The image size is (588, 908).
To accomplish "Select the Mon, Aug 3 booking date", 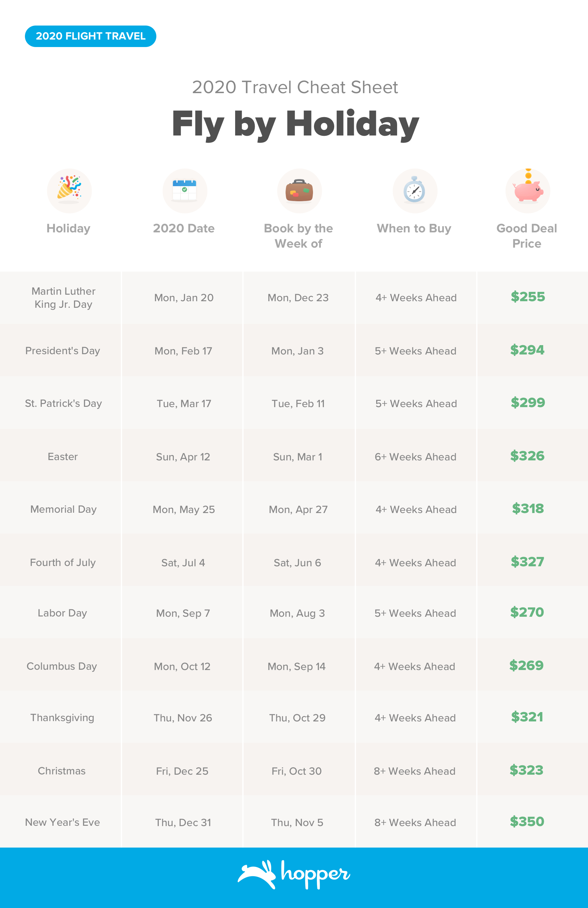I will tap(297, 613).
